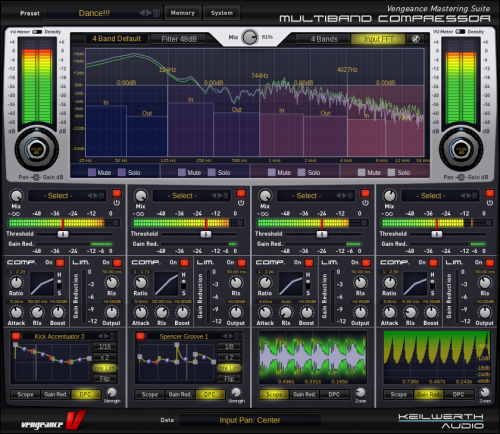Click the power icon on the fourth band
This screenshot has height=434, width=500.
(x=490, y=203)
